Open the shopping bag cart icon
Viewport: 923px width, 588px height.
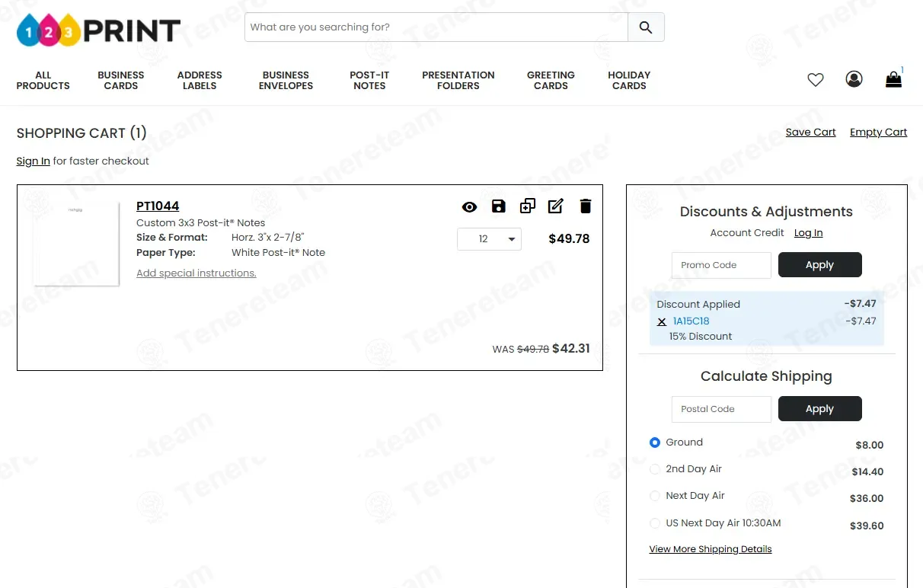(x=893, y=79)
